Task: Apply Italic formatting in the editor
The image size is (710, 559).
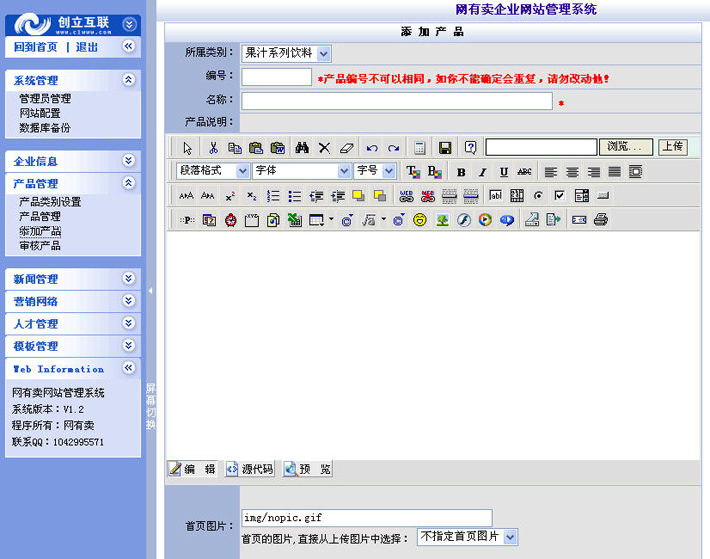Action: pyautogui.click(x=482, y=172)
